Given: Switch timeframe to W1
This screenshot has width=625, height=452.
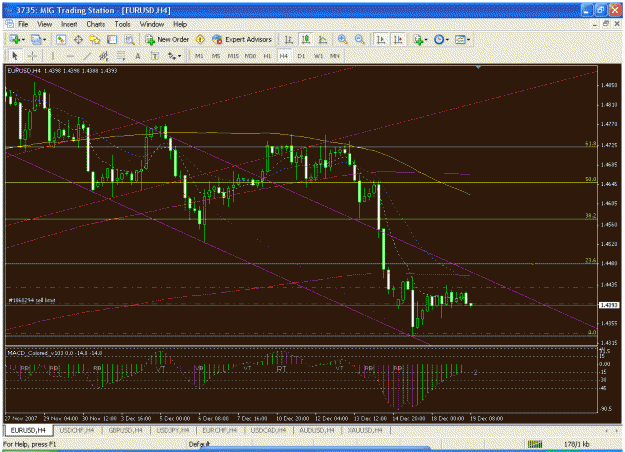Looking at the screenshot, I should coord(318,56).
